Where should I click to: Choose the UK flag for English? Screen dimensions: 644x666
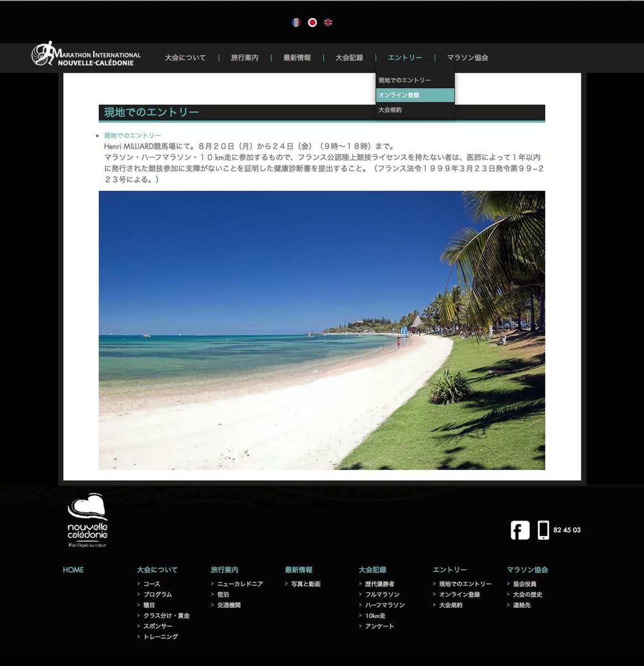click(x=328, y=22)
